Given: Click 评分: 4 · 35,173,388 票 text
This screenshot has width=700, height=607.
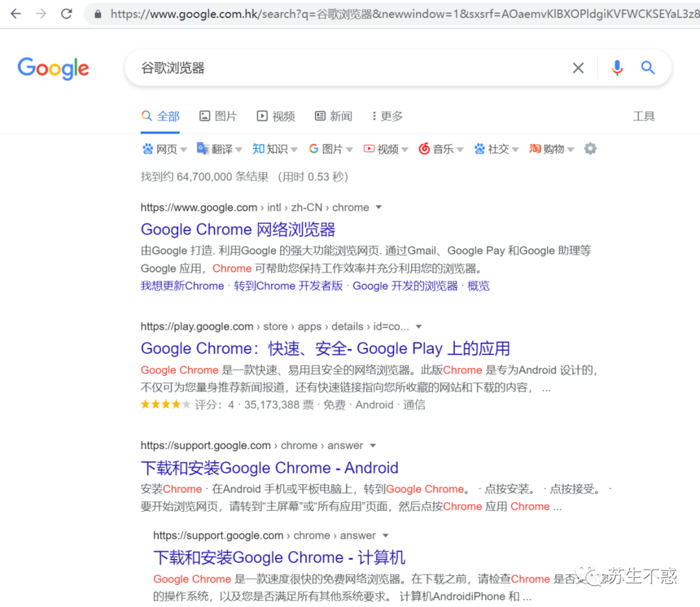Looking at the screenshot, I should 255,405.
